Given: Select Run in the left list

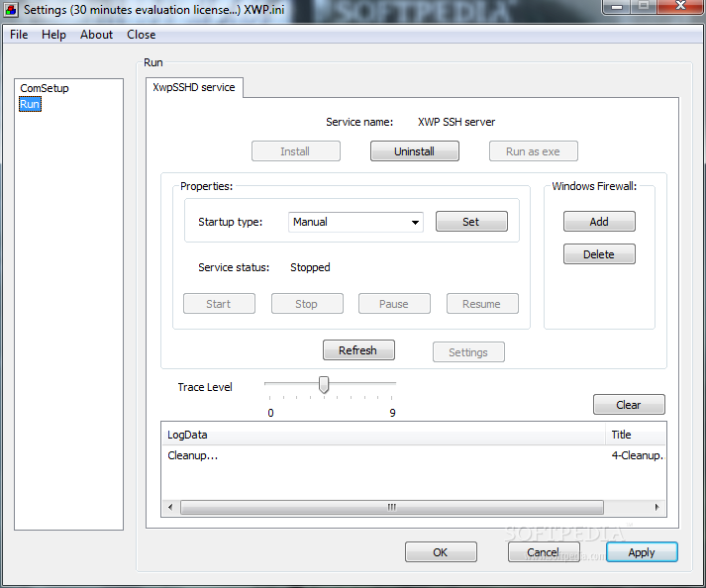Looking at the screenshot, I should (x=30, y=104).
